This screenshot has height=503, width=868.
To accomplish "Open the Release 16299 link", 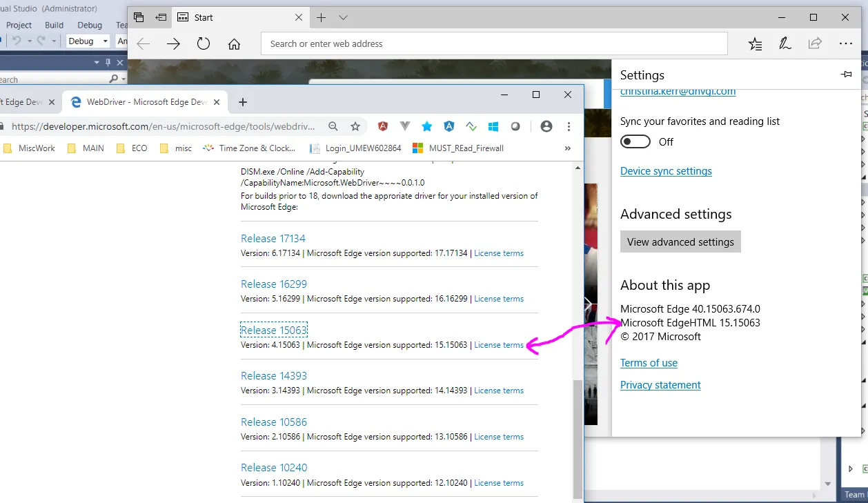I will point(274,284).
